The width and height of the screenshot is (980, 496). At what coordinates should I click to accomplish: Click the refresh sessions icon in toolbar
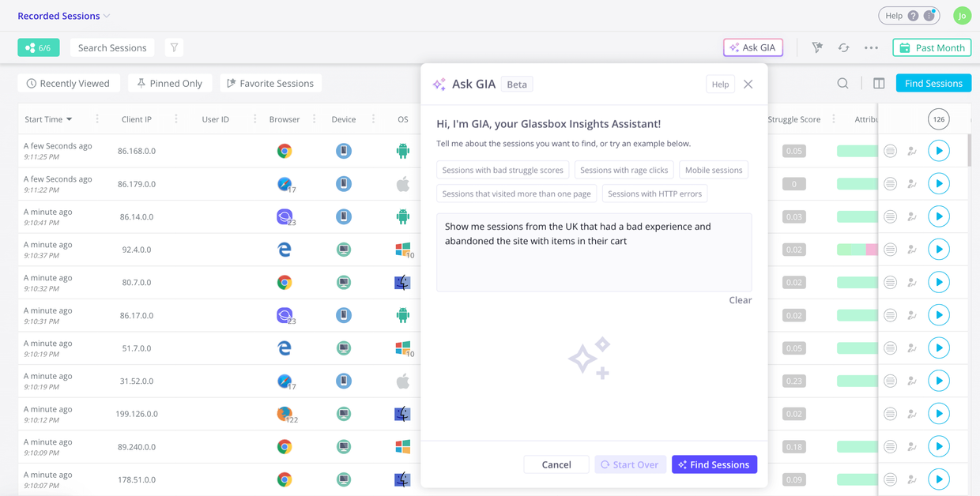click(x=843, y=47)
